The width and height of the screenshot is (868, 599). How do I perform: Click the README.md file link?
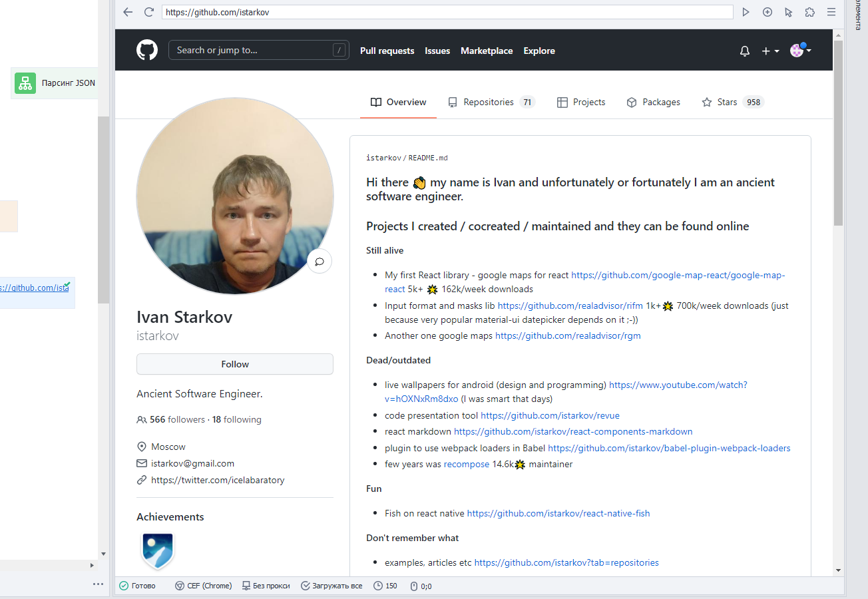click(x=428, y=158)
